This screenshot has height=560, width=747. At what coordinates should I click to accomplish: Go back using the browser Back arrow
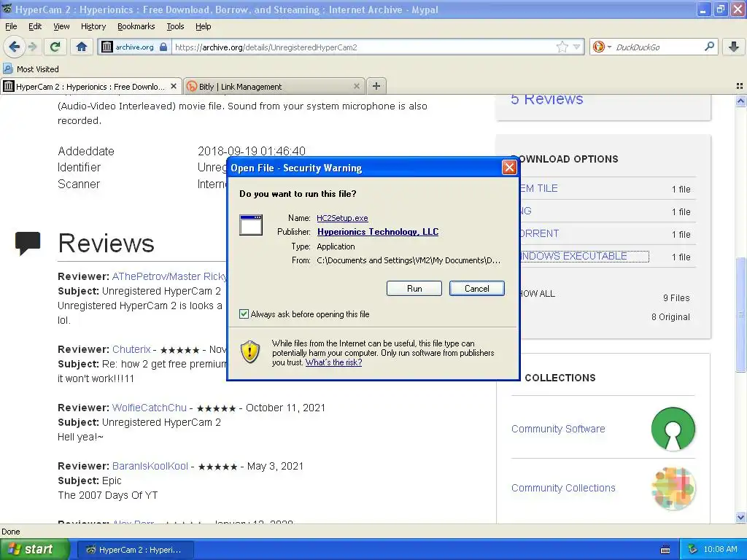point(15,47)
